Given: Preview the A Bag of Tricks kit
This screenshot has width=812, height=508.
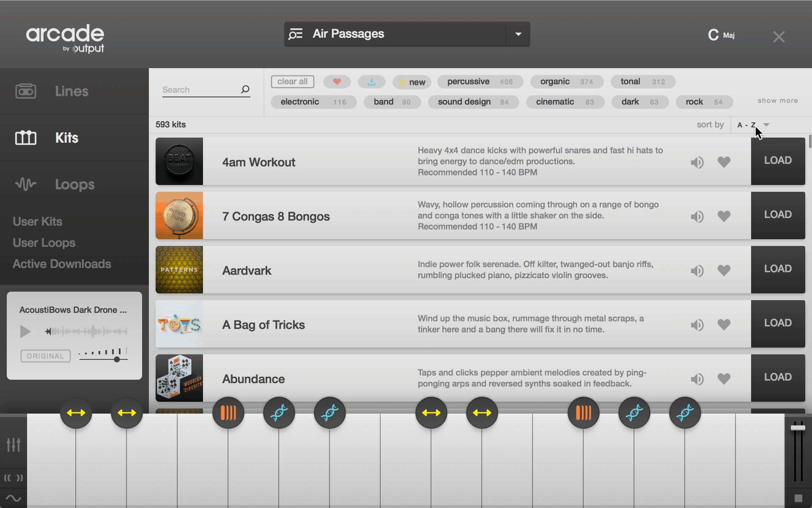Looking at the screenshot, I should click(697, 325).
